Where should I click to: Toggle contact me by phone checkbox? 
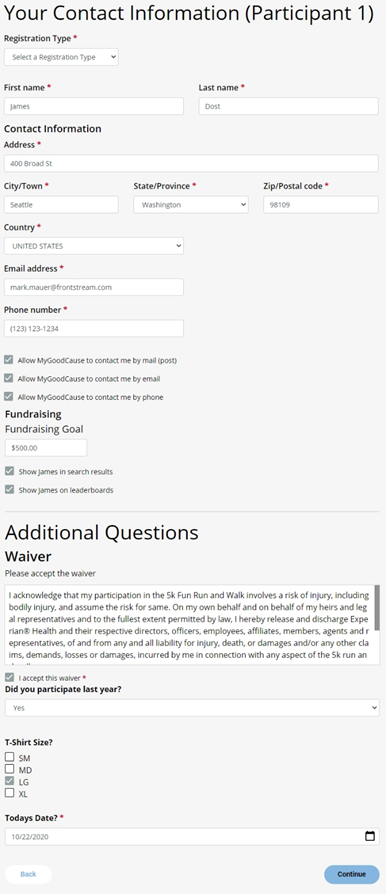click(9, 396)
